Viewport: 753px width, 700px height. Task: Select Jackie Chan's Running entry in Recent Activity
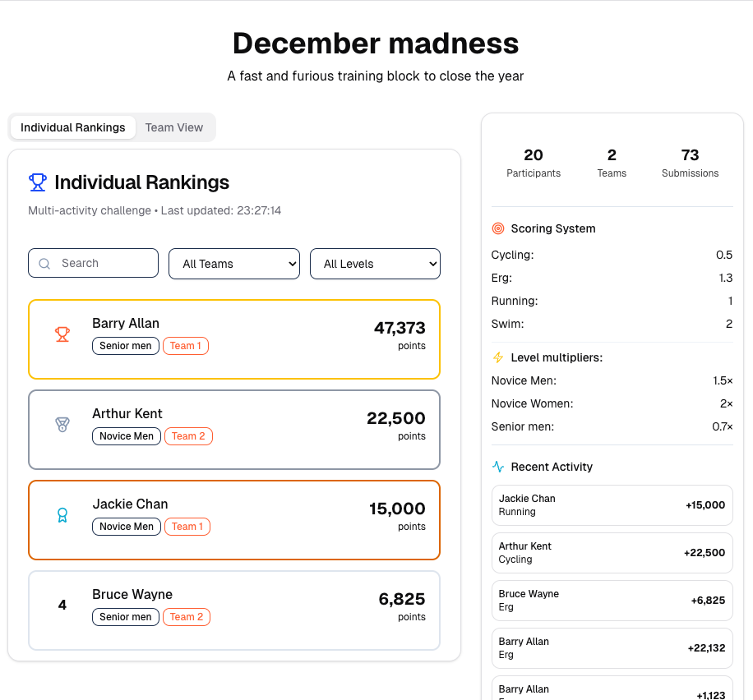point(612,505)
